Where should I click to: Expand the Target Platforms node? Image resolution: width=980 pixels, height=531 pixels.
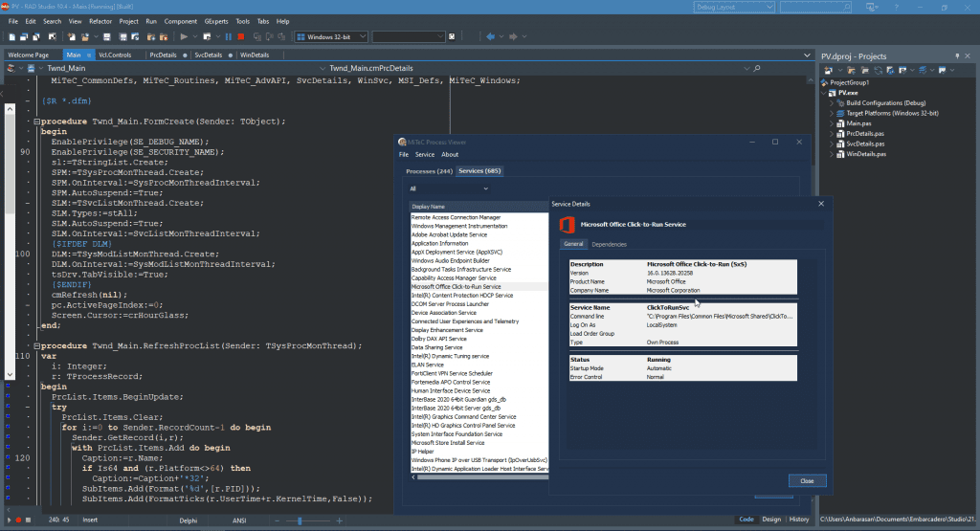tap(832, 113)
